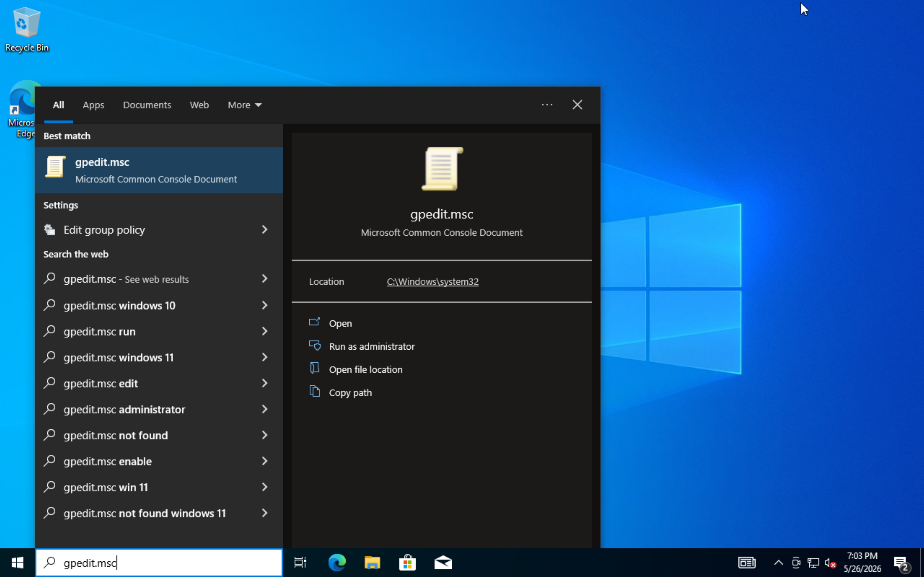Click the Show desktop strip on the taskbar
924x577 pixels.
pyautogui.click(x=922, y=563)
